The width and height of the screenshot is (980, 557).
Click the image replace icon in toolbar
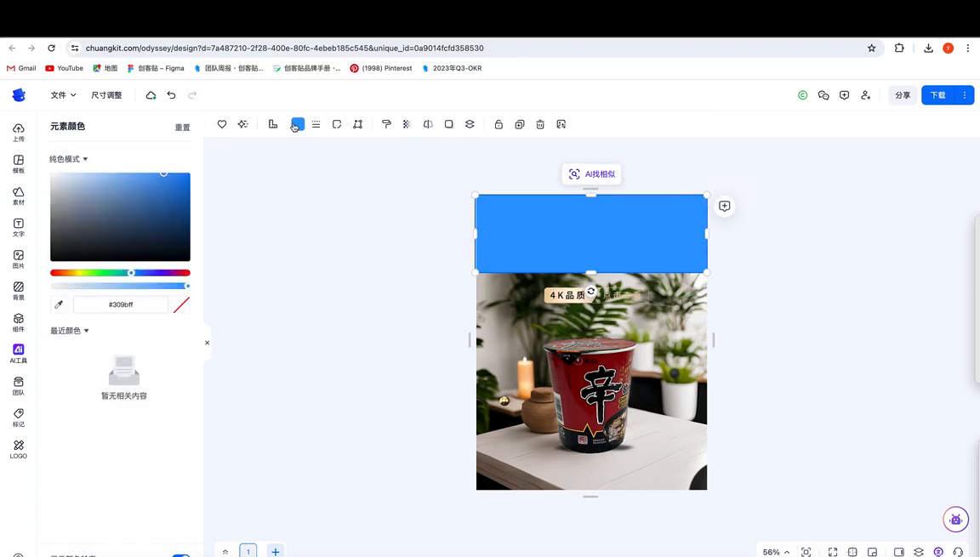point(561,124)
